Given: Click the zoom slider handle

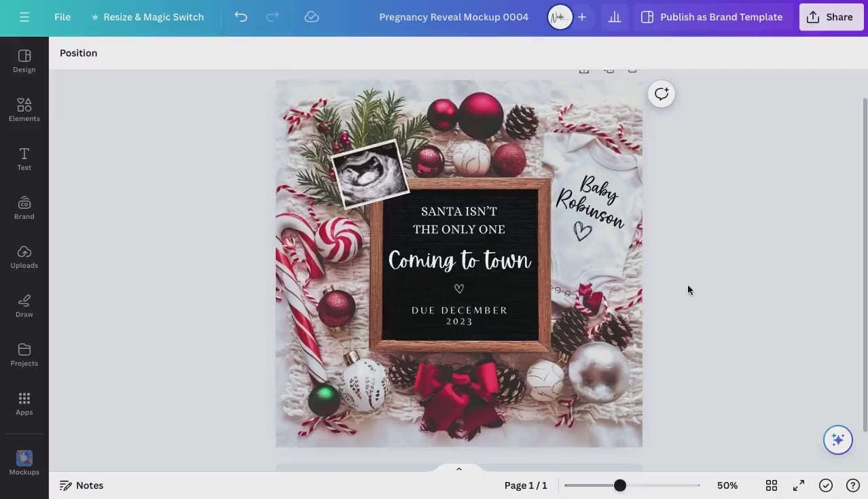Looking at the screenshot, I should [x=619, y=485].
